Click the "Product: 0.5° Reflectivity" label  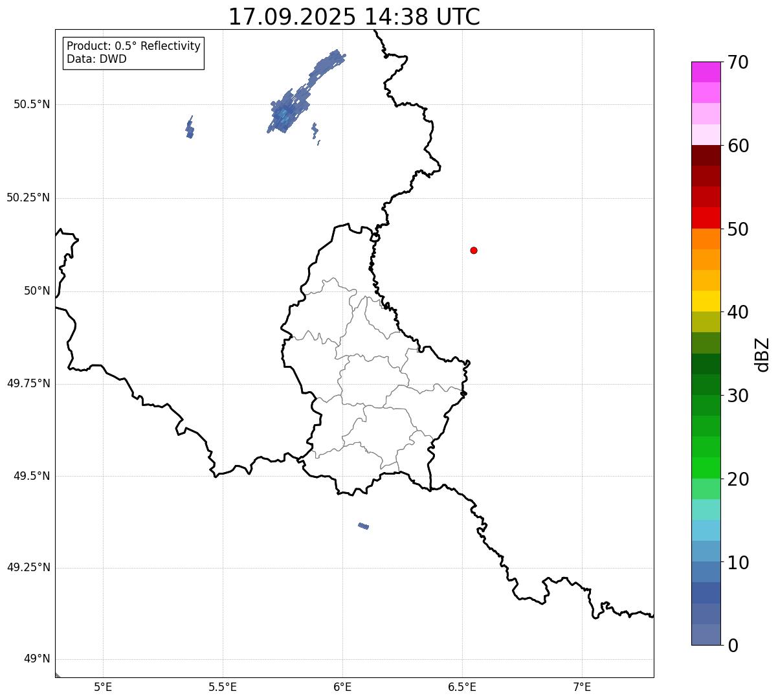[x=133, y=47]
